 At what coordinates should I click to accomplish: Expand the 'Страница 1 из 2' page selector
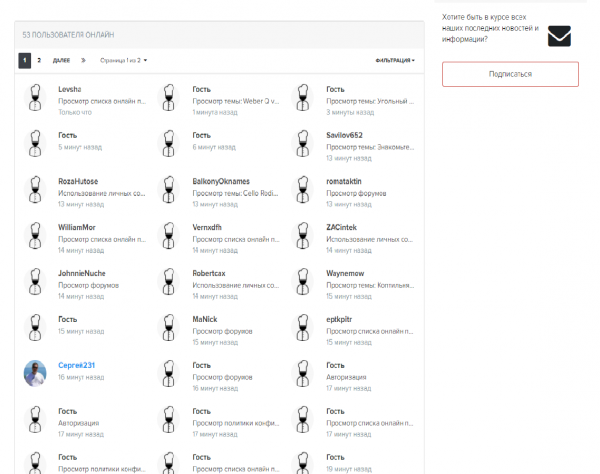[x=123, y=60]
